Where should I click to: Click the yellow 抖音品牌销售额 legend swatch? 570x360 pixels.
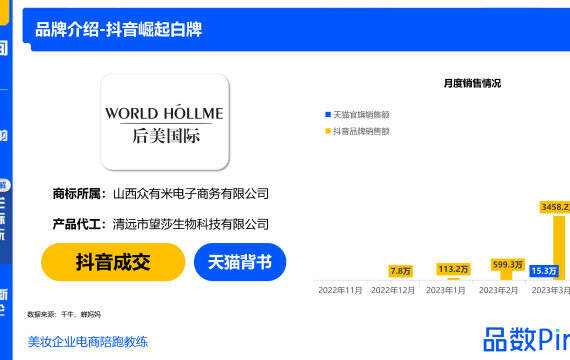328,131
